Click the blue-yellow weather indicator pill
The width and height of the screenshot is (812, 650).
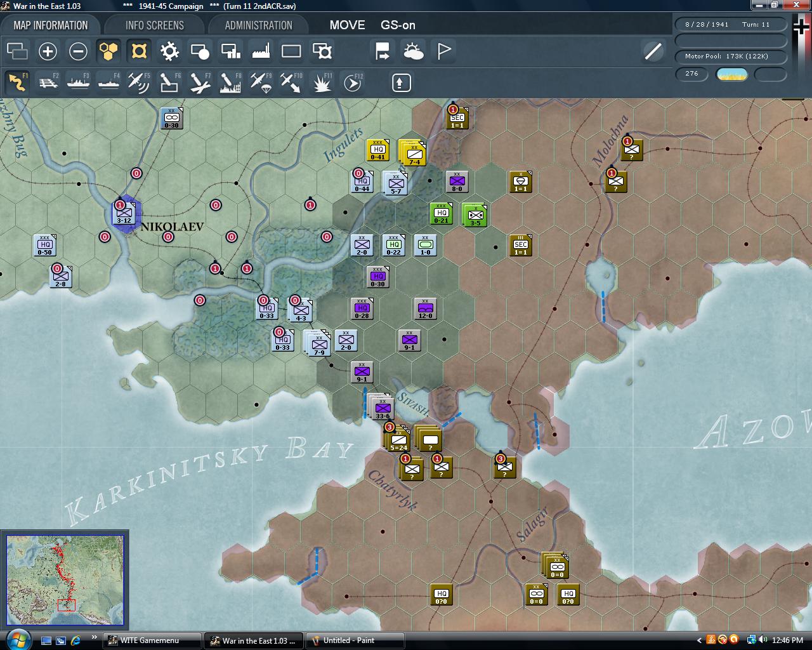pos(731,74)
